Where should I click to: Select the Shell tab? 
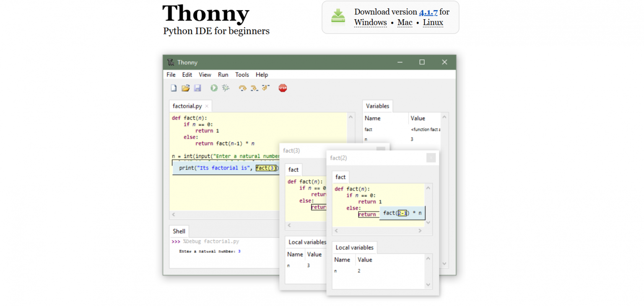179,231
